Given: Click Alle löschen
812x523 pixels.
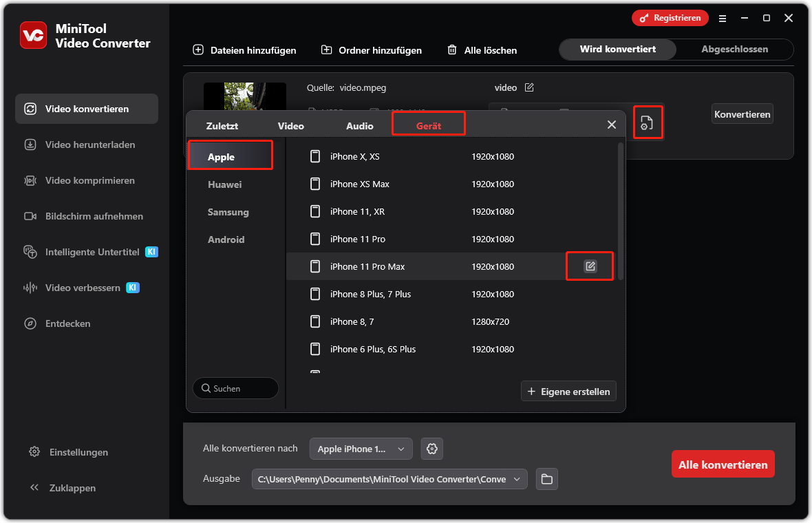Looking at the screenshot, I should click(x=482, y=50).
